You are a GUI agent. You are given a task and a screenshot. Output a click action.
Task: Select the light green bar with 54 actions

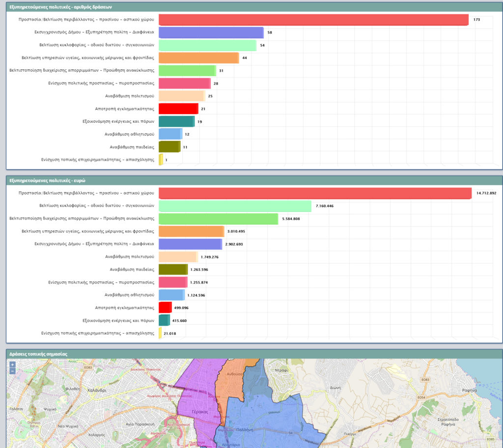click(x=207, y=45)
